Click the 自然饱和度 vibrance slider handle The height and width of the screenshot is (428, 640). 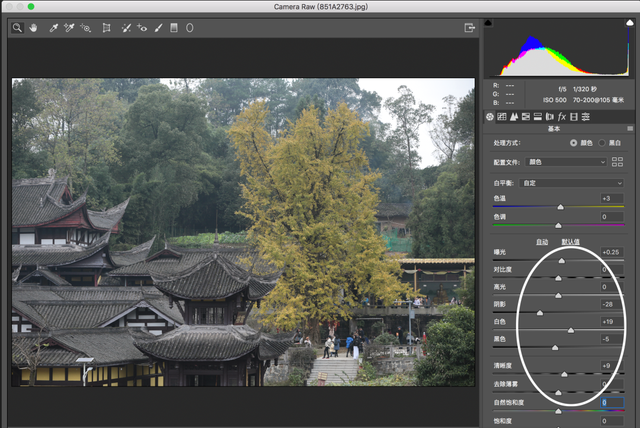pyautogui.click(x=558, y=411)
